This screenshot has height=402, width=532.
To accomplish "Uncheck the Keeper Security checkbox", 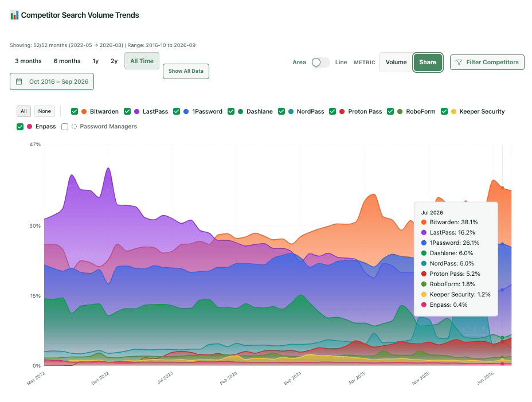I will coord(444,111).
